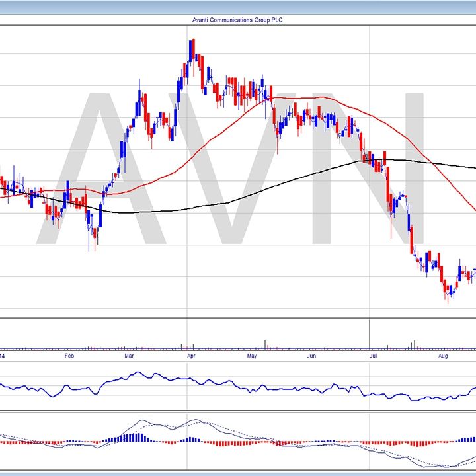This screenshot has width=476, height=476.
Task: Select the Feb label on the time axis
Action: (x=69, y=356)
